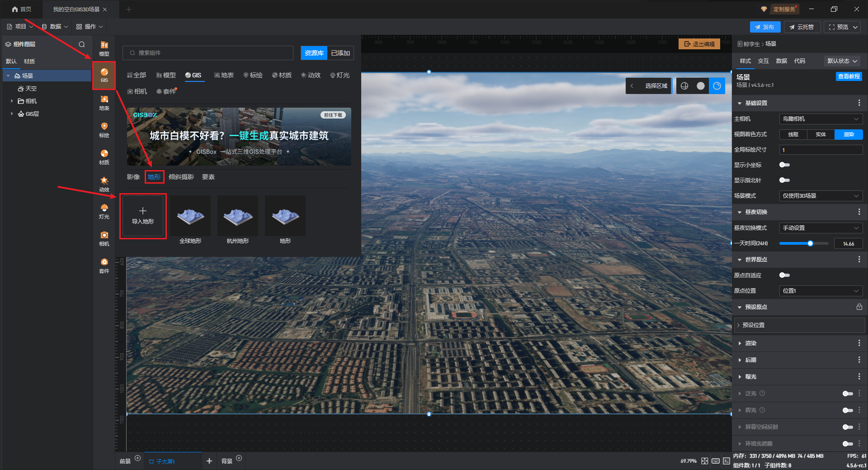Open the 标绘 marker sidebar icon
Screen dimensions: 868x470
pos(104,129)
